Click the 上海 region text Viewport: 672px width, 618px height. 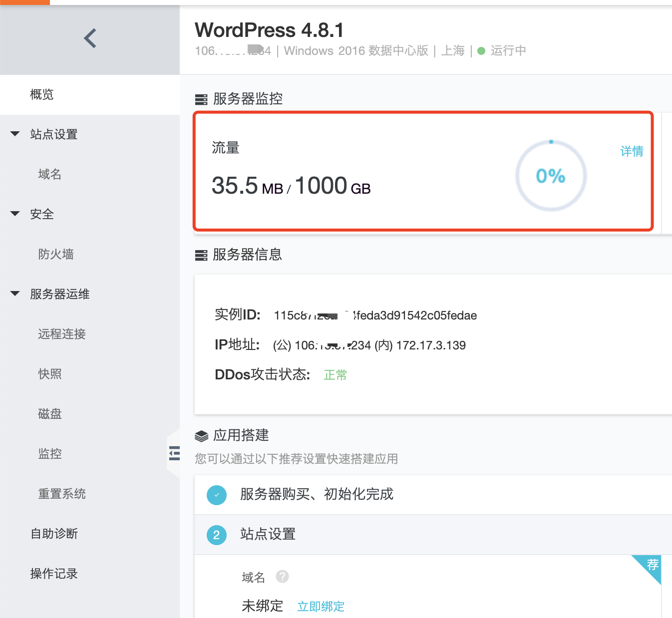[x=453, y=51]
